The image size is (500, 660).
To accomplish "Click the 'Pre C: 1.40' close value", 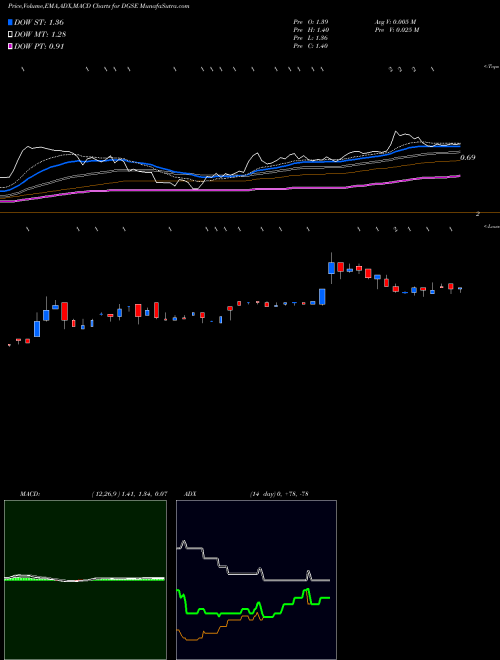I will point(311,46).
